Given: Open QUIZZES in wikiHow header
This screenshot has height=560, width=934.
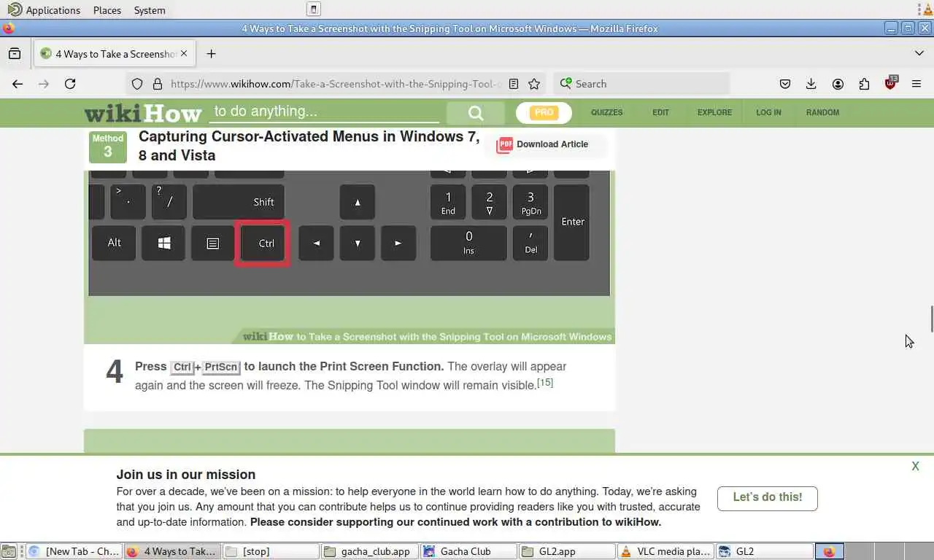Looking at the screenshot, I should (606, 112).
